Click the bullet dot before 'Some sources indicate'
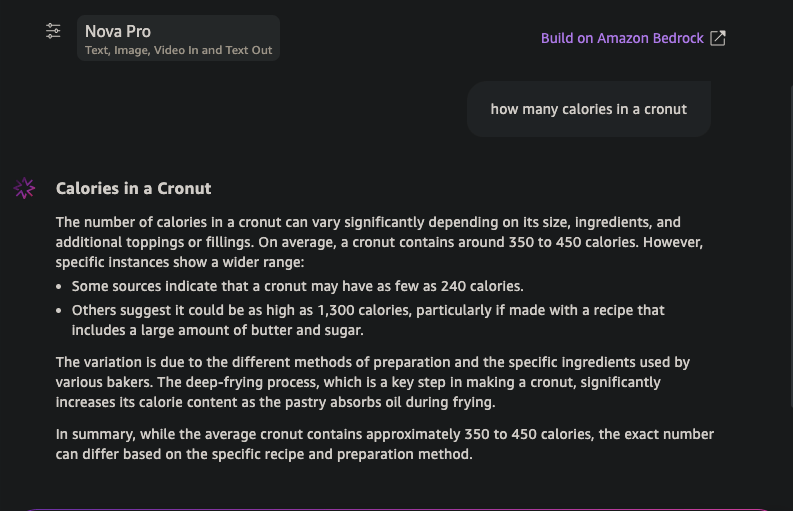Image resolution: width=793 pixels, height=511 pixels. [61, 287]
